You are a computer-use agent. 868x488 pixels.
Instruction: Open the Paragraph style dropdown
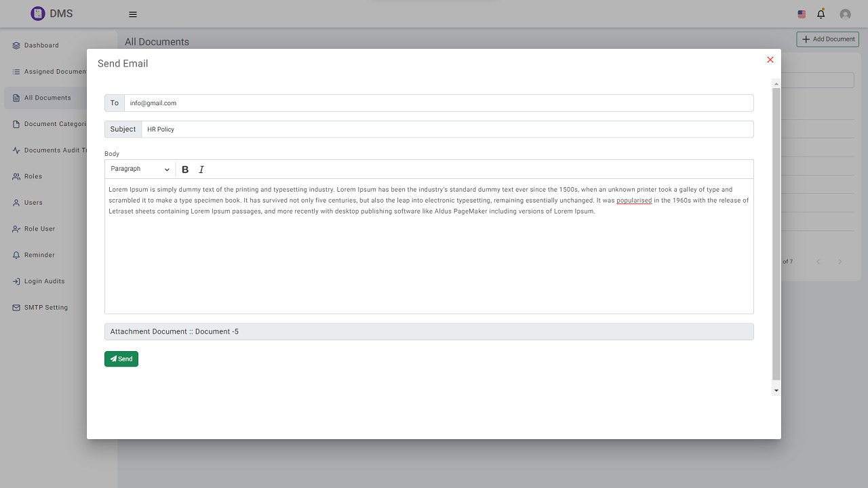[x=140, y=169]
